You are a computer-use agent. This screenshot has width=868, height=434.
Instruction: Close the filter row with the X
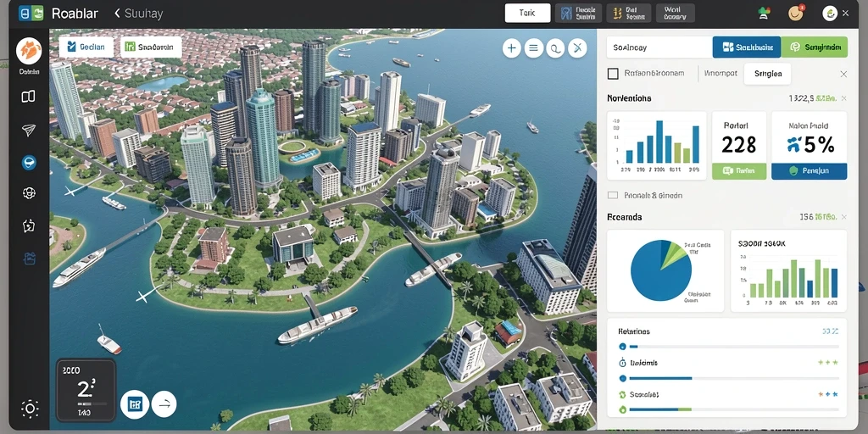tap(843, 74)
